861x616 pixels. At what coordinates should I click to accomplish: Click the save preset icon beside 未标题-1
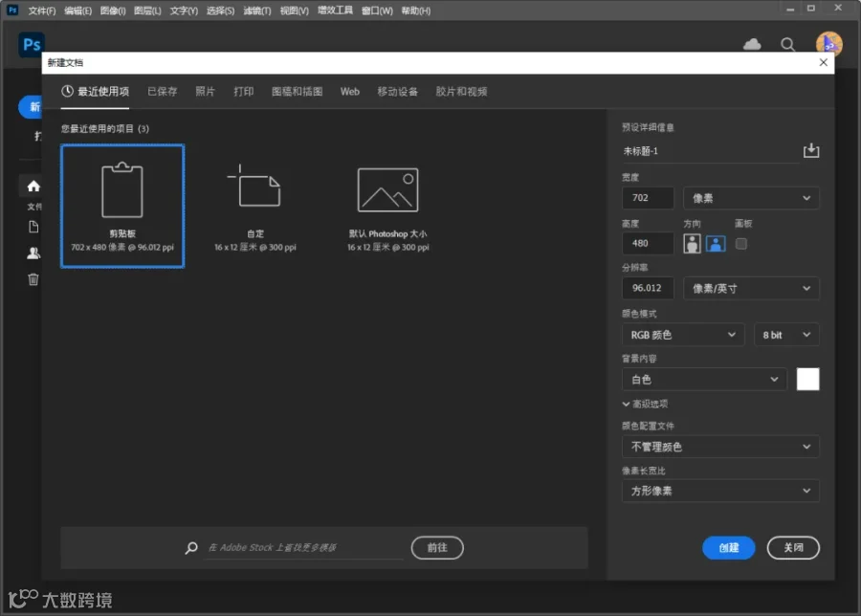point(811,150)
